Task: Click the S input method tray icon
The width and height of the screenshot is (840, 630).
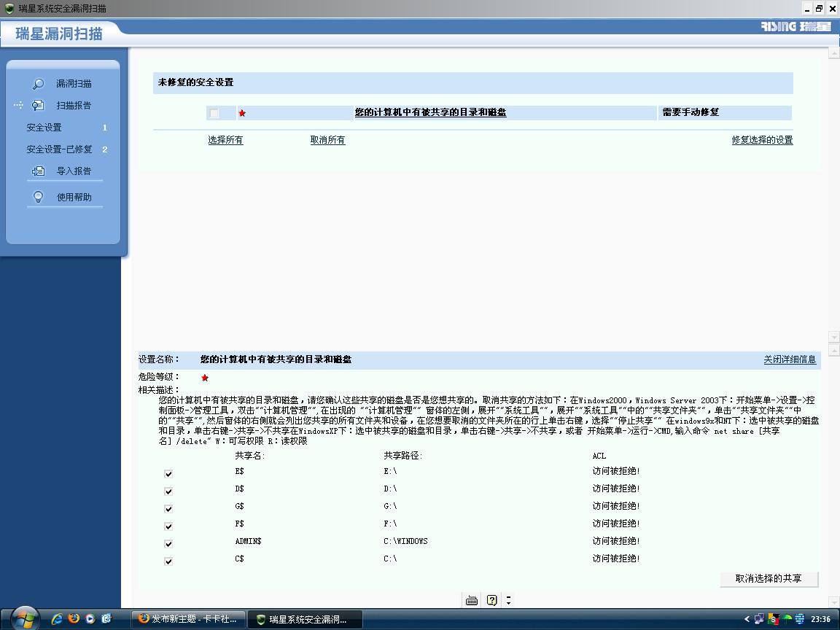Action: (x=772, y=619)
